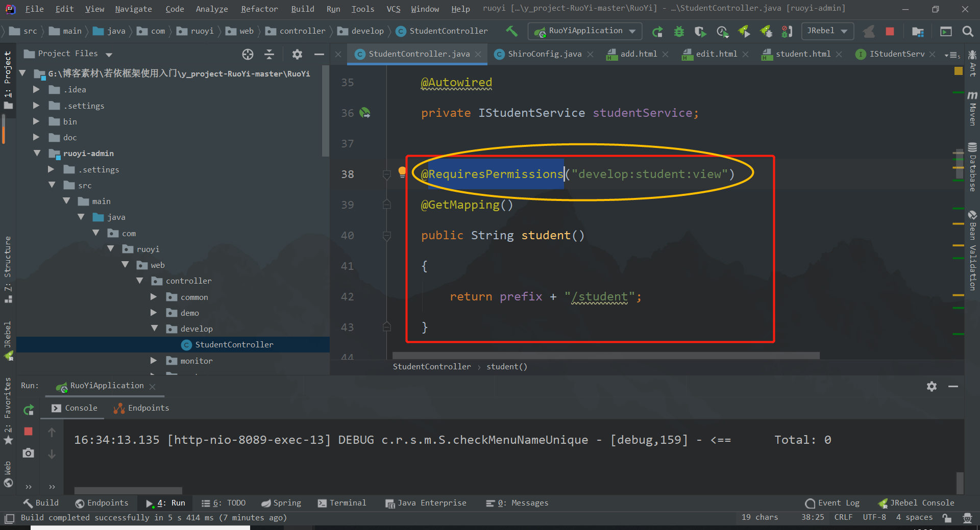Open the Terminal tool window button

pyautogui.click(x=342, y=503)
